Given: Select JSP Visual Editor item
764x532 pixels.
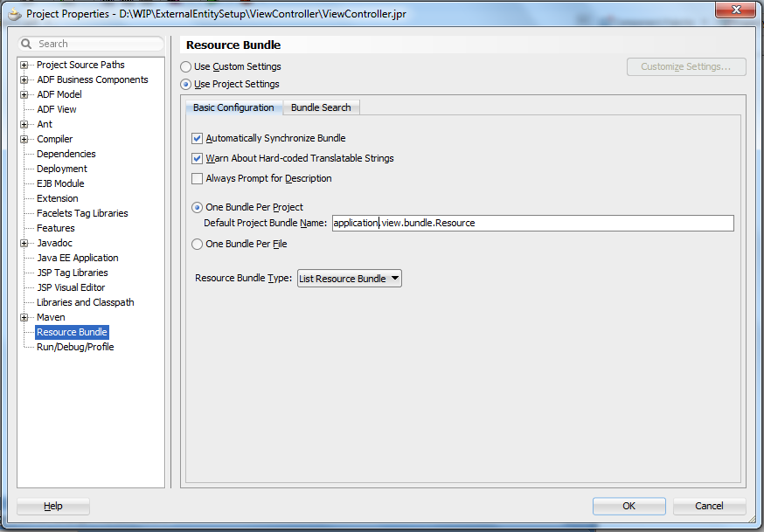Looking at the screenshot, I should (71, 287).
